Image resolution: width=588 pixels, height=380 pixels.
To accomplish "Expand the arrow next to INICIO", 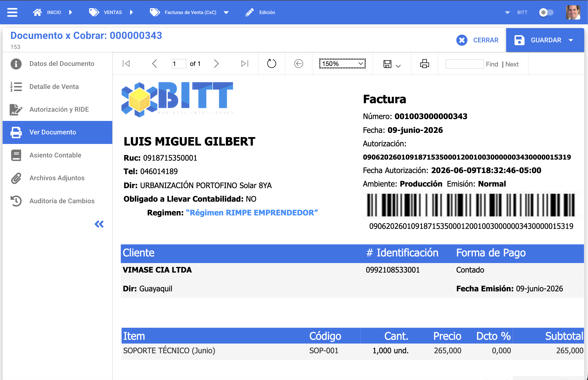I will tap(70, 12).
